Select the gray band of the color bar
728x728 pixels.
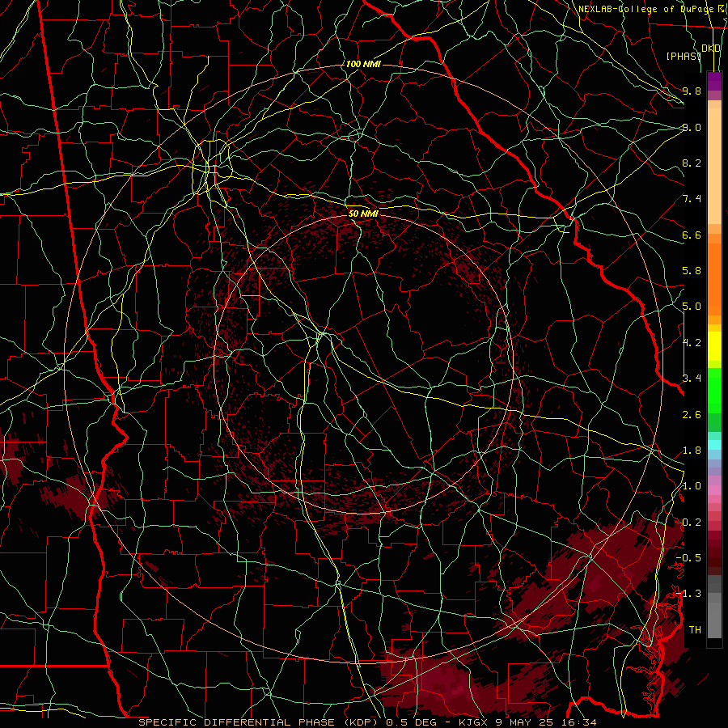(714, 606)
